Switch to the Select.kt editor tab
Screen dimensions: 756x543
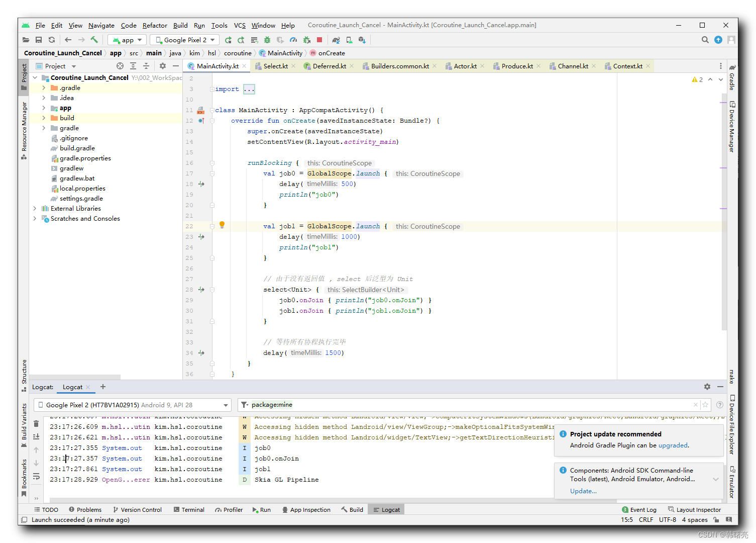click(276, 66)
